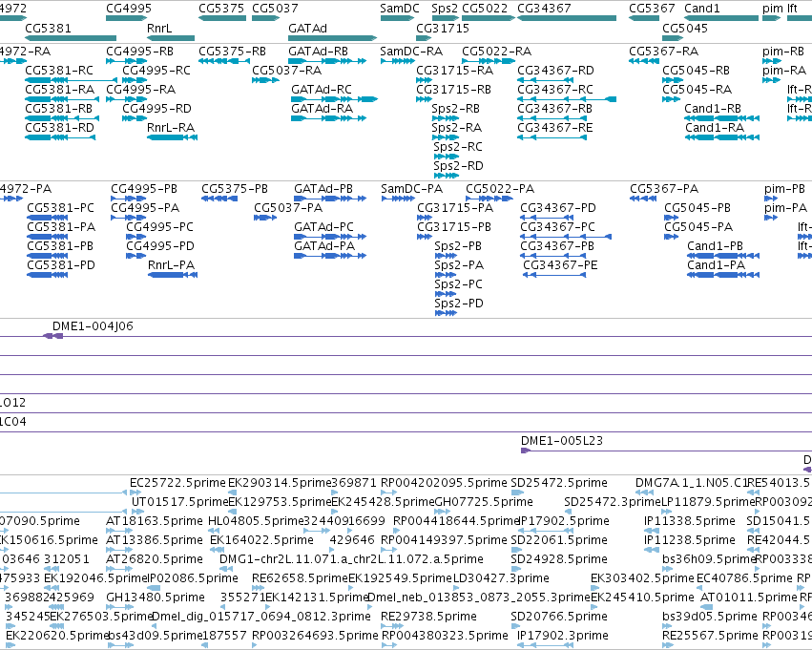812x650 pixels.
Task: Click EST bs39d05.5prime label
Action: (710, 617)
